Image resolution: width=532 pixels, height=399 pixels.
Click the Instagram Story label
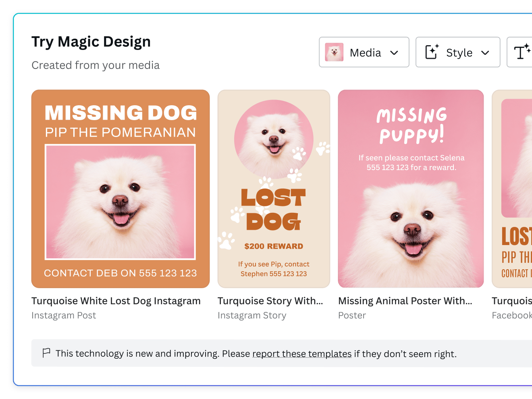click(x=252, y=315)
